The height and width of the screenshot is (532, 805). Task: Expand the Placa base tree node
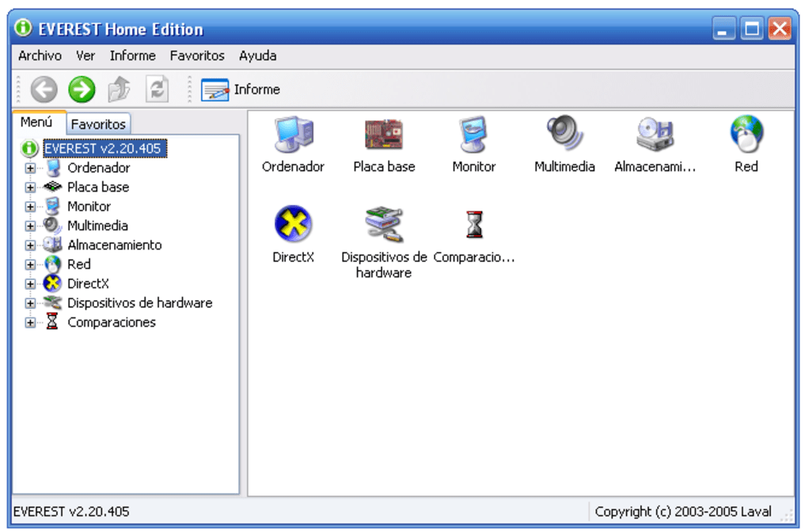click(30, 188)
